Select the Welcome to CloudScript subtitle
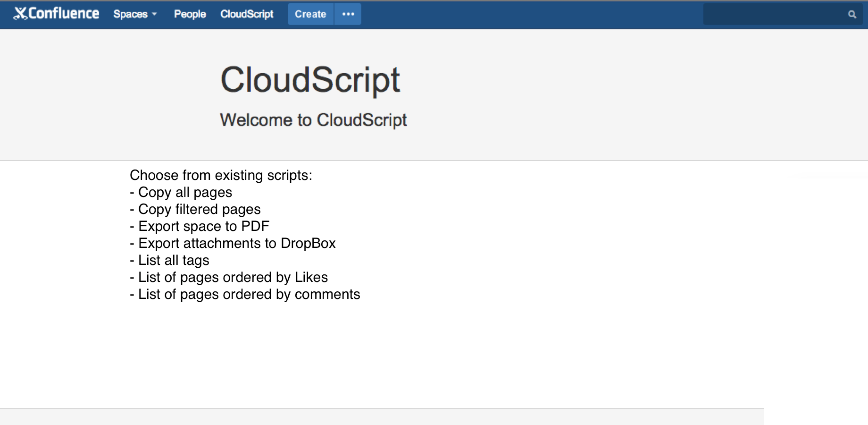The image size is (868, 425). (313, 120)
